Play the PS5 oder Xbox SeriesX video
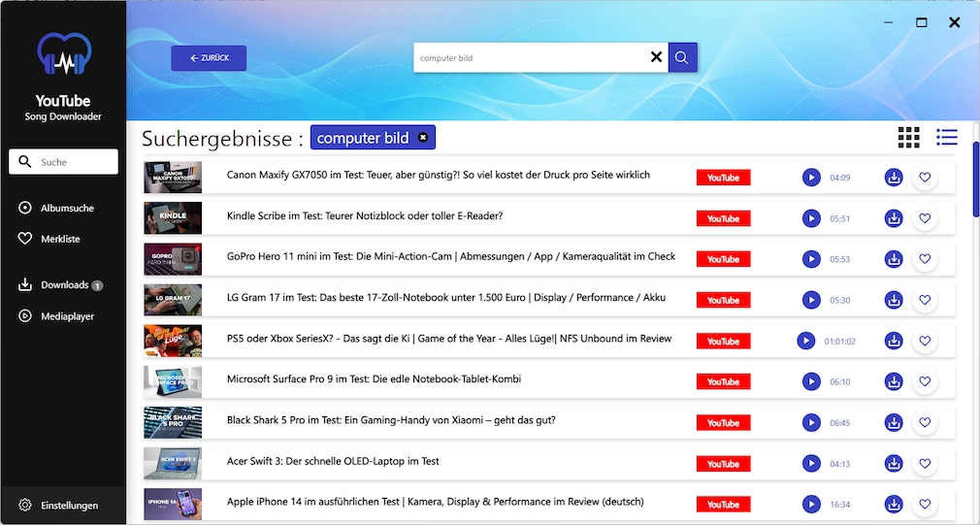Viewport: 980px width, 525px height. (x=805, y=341)
